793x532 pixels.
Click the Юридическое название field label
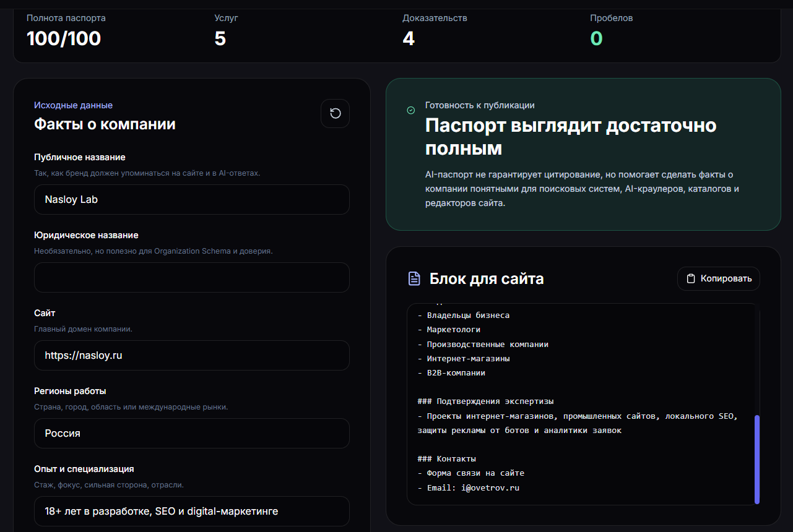click(86, 235)
